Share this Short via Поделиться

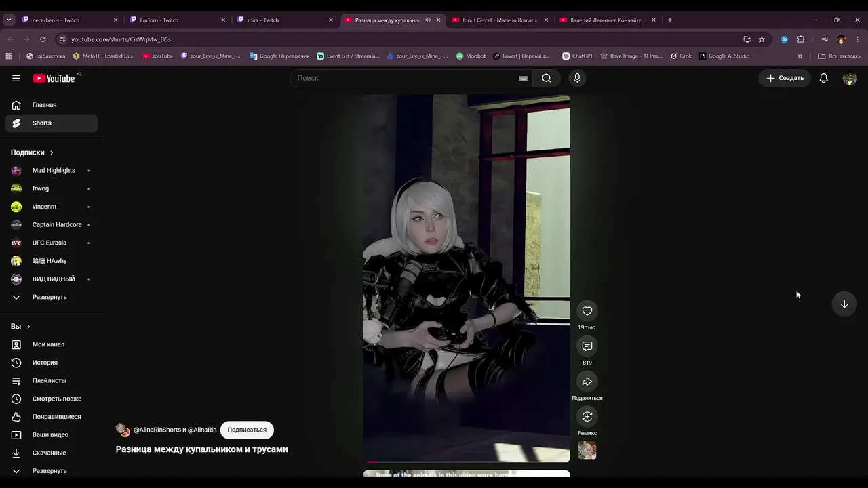(587, 382)
